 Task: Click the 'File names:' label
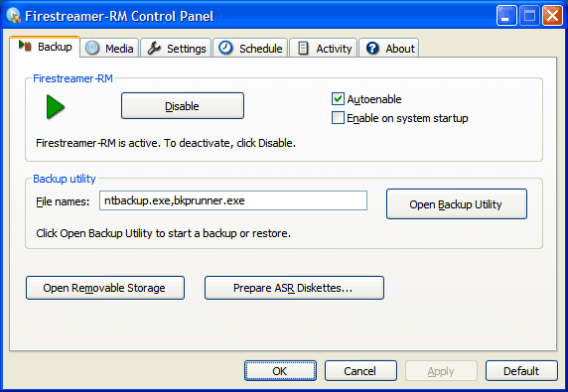click(63, 201)
